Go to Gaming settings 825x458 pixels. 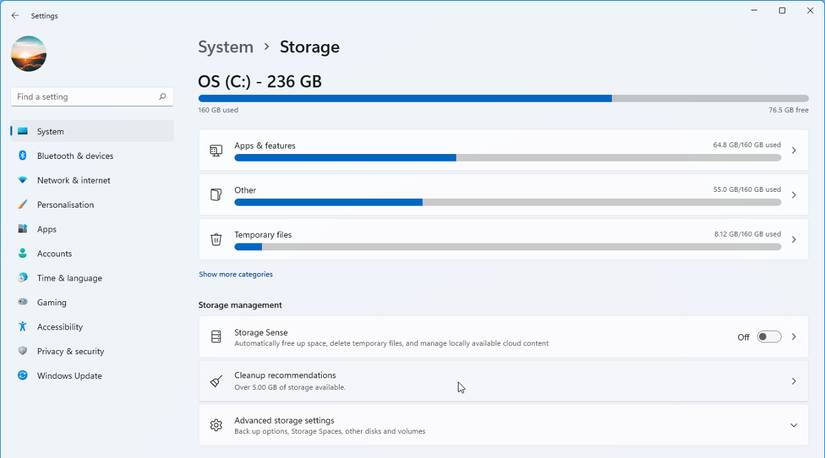pos(92,302)
